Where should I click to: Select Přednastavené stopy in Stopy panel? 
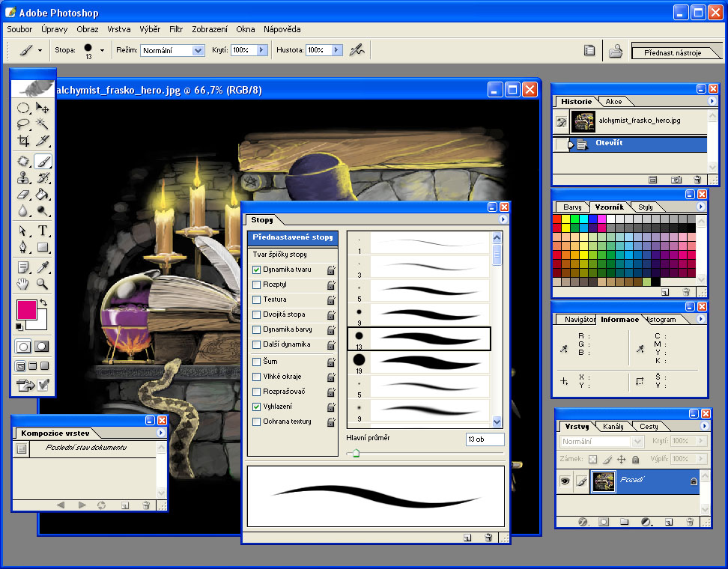pos(293,237)
